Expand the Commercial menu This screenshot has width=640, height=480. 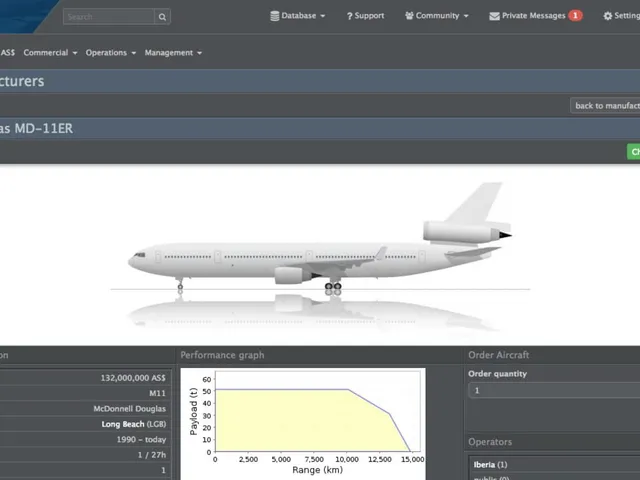click(50, 53)
